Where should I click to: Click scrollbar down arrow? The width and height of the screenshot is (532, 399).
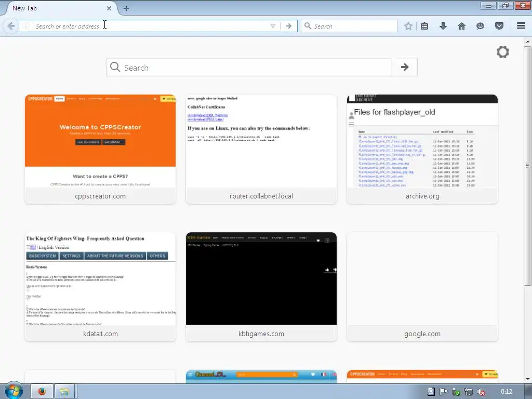point(527,379)
